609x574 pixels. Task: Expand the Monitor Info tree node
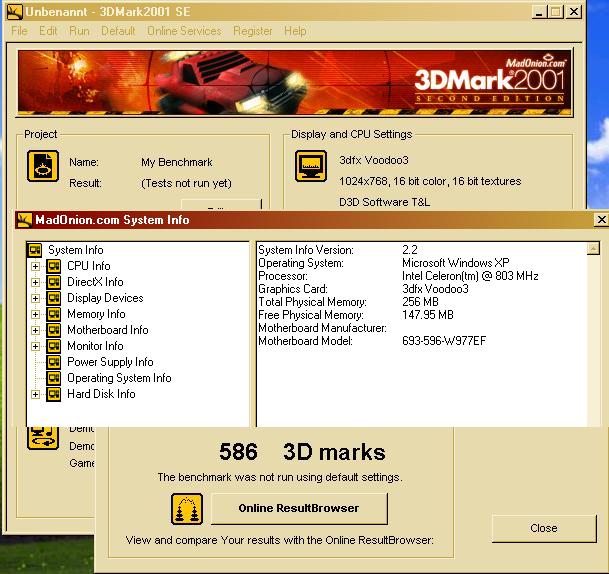click(x=35, y=346)
